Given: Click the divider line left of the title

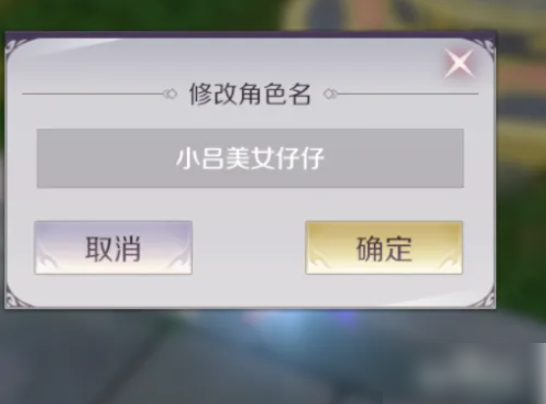Looking at the screenshot, I should tap(93, 94).
